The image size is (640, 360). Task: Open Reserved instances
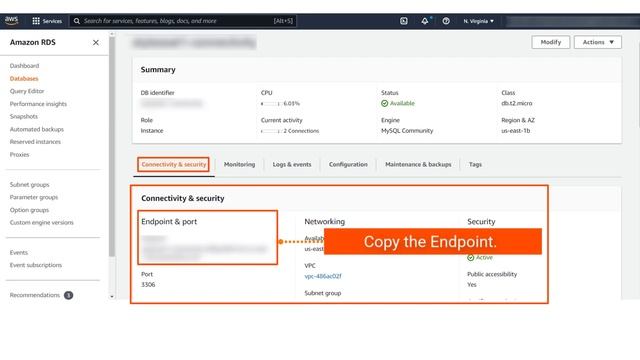[35, 142]
